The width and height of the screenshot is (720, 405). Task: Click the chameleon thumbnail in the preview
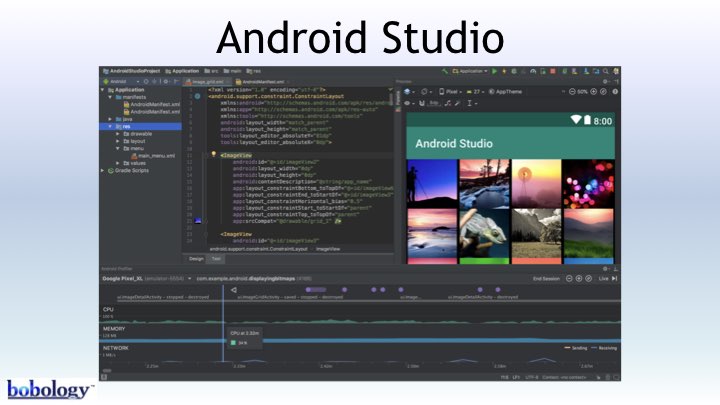(x=484, y=233)
